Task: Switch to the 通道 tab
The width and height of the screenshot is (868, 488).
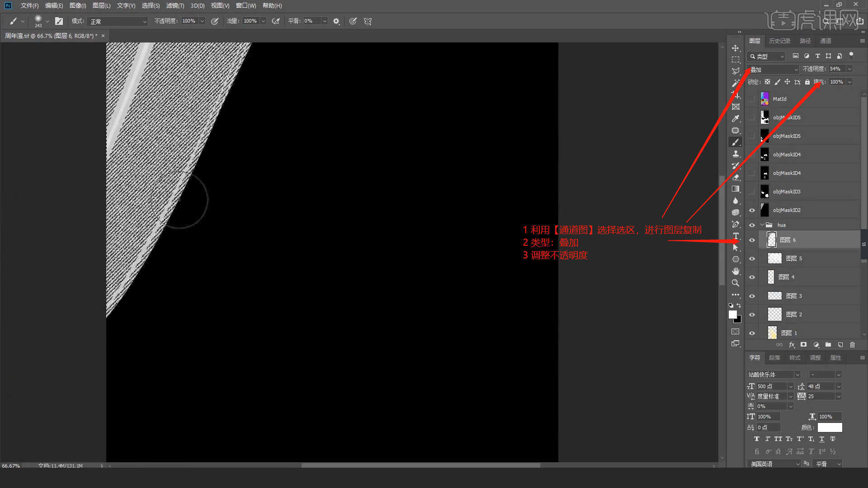Action: point(826,41)
